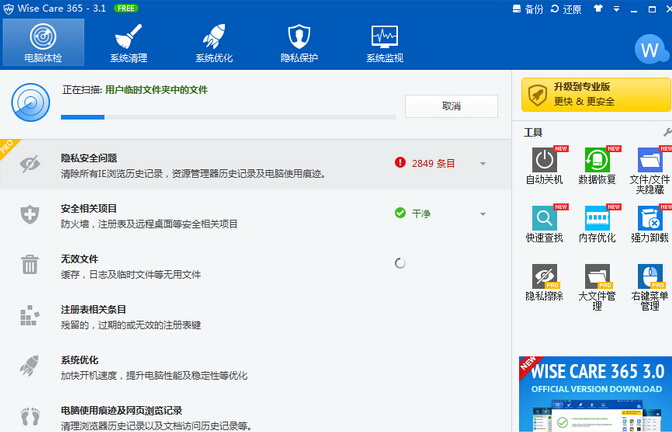Select the 电脑使用痕迹及网页浏览记录 row title
The width and height of the screenshot is (672, 432).
point(121,410)
